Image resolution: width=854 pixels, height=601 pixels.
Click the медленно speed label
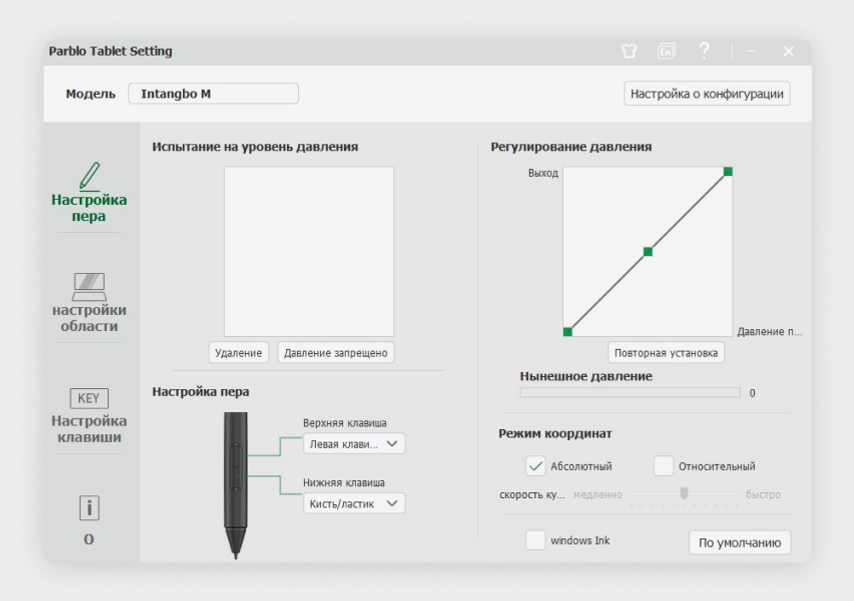pyautogui.click(x=597, y=495)
